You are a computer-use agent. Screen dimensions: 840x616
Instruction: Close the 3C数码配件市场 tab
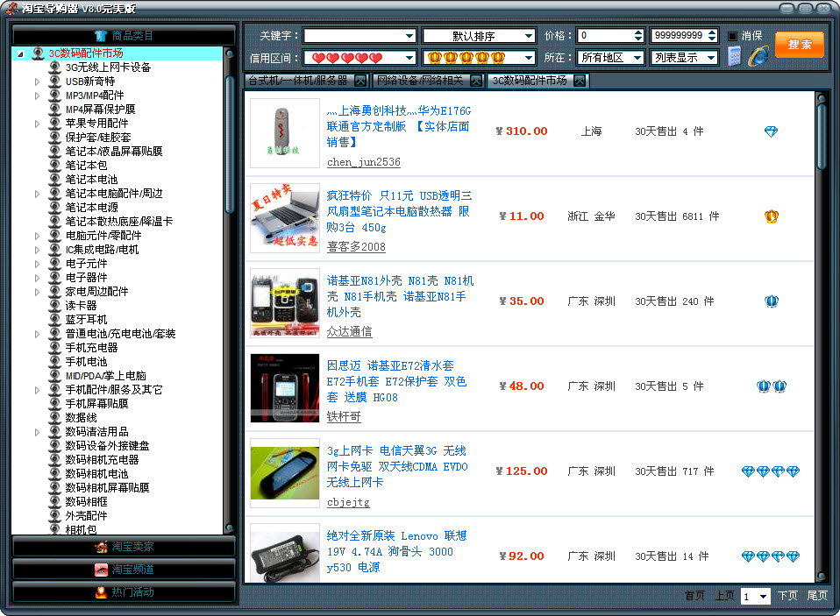(579, 81)
